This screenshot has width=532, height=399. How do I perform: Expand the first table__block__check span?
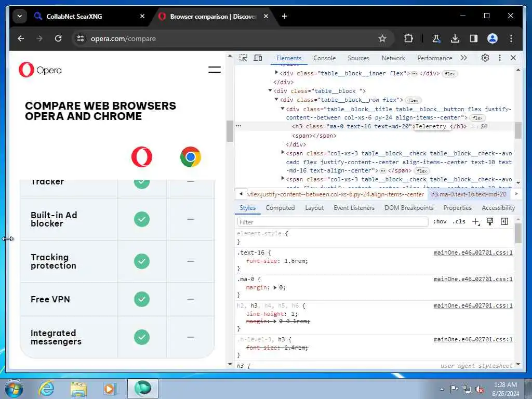282,152
